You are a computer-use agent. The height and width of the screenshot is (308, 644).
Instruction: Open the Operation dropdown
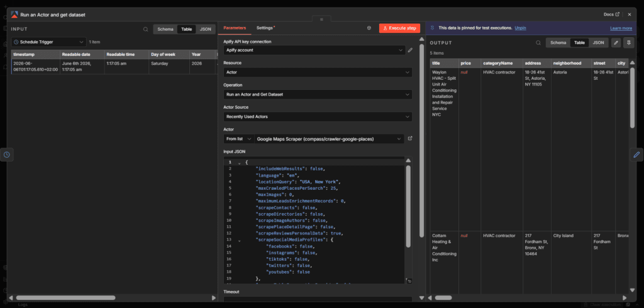[318, 94]
